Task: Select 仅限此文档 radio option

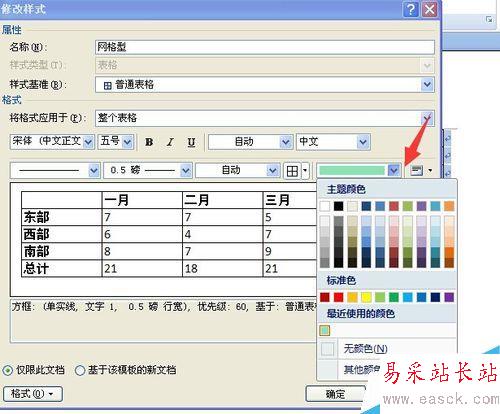Action: pos(8,370)
